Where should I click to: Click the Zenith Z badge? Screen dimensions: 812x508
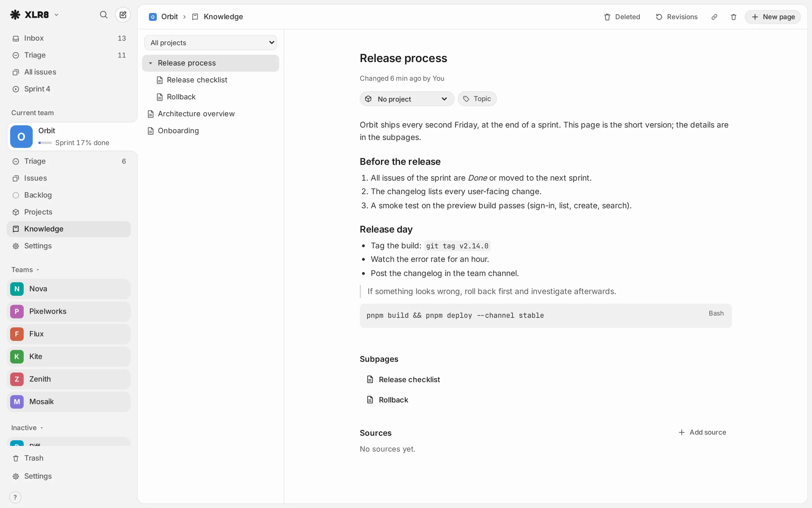tap(17, 379)
